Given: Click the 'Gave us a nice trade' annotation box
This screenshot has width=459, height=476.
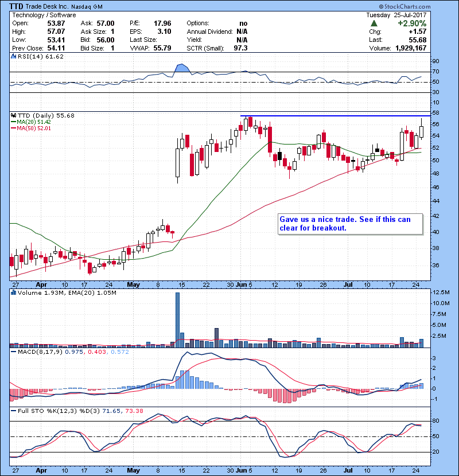Looking at the screenshot, I should [350, 224].
